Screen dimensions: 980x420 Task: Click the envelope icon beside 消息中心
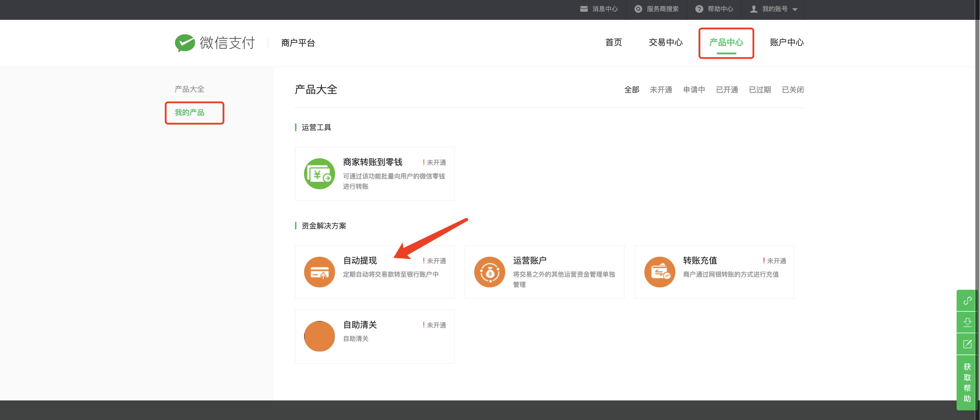[x=584, y=9]
